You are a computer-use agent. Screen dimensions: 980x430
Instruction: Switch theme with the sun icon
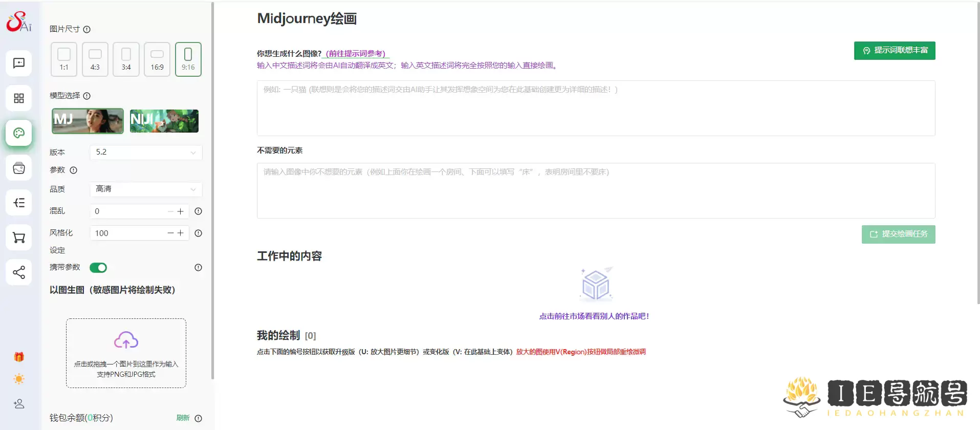tap(19, 379)
